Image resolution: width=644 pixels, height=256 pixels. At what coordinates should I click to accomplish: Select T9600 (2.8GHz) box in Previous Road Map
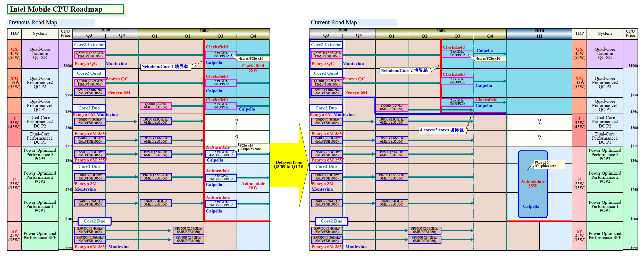click(x=90, y=121)
